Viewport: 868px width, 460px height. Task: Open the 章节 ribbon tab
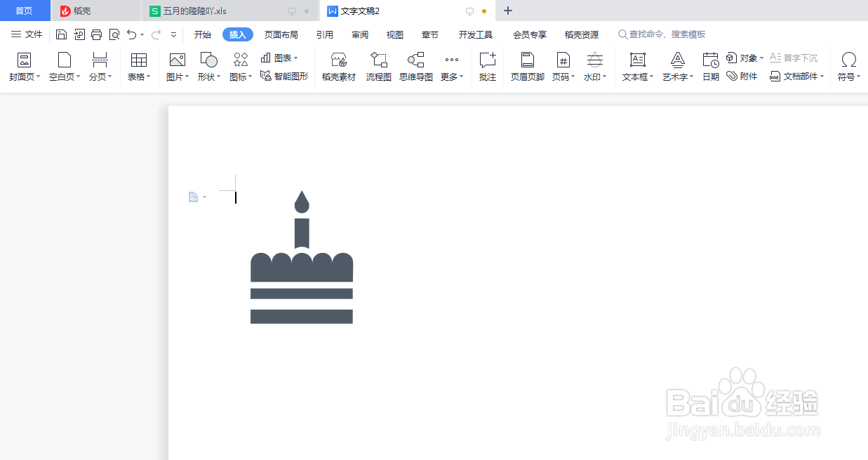[430, 34]
